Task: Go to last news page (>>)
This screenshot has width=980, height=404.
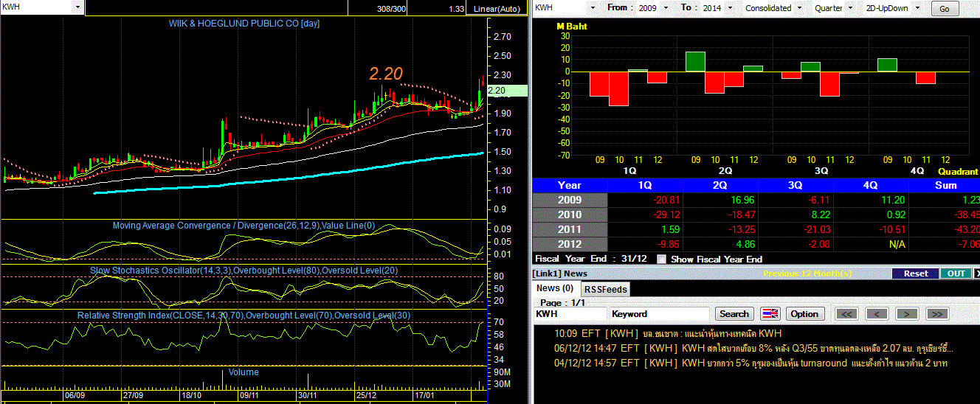Action: pyautogui.click(x=936, y=313)
